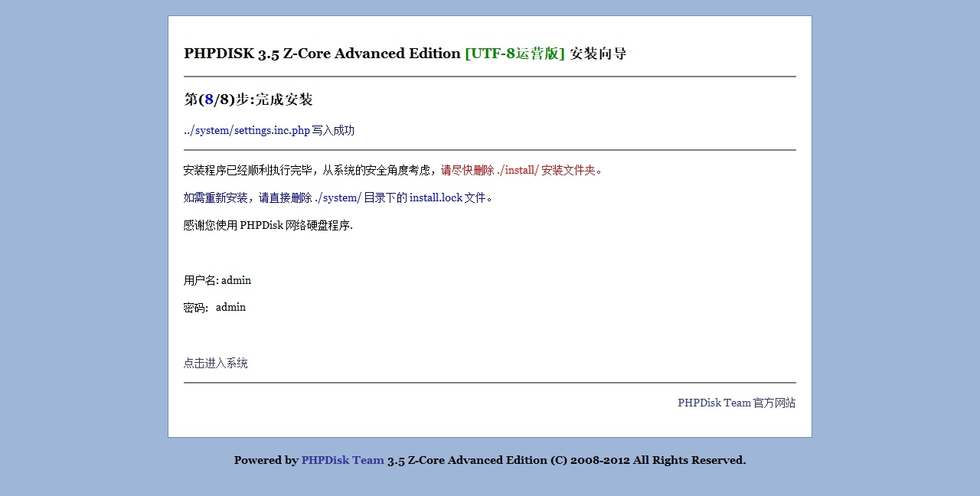Viewport: 980px width, 496px height.
Task: Click the PHPDISK 3.5 Z-Core Advanced Edition title
Action: pos(322,54)
